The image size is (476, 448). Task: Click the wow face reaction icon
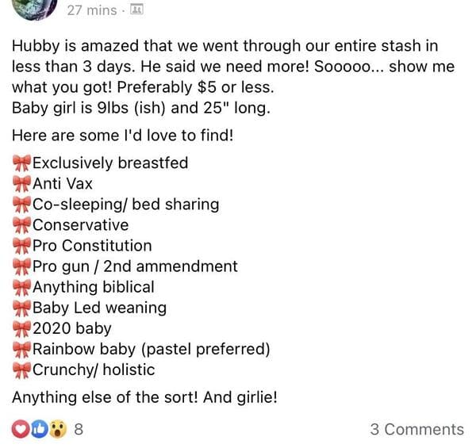point(58,429)
